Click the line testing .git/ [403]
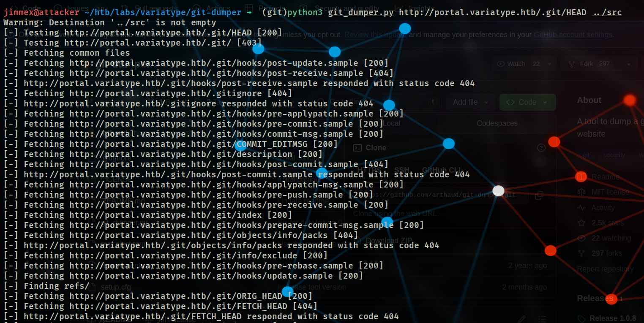Image resolution: width=644 pixels, height=323 pixels. tap(133, 43)
